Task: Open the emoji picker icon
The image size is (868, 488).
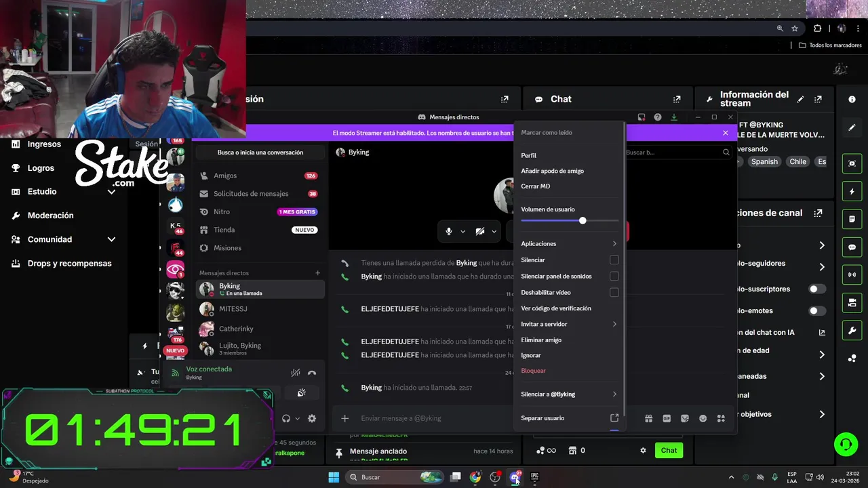Action: (x=703, y=418)
